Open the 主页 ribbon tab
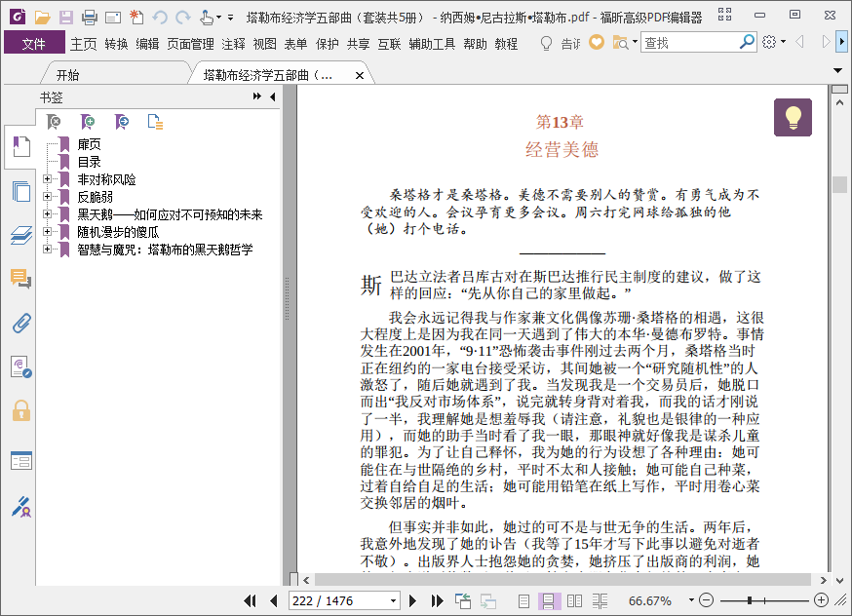This screenshot has width=852, height=616. click(x=84, y=44)
